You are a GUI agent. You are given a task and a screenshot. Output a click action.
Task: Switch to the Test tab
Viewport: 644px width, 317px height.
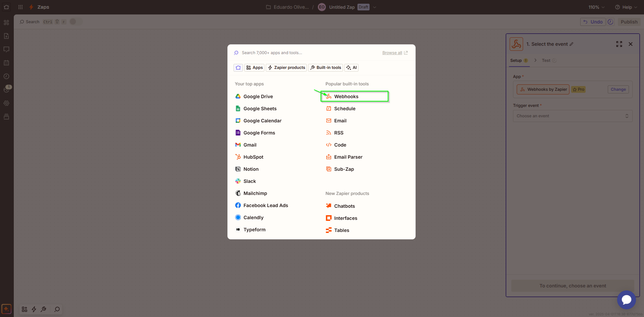[549, 61]
